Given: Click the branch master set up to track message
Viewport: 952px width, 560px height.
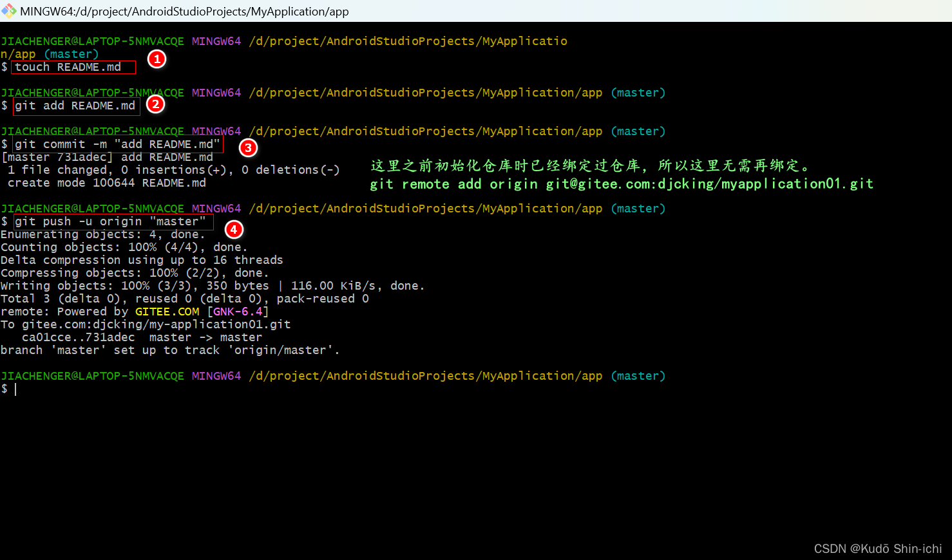Looking at the screenshot, I should (169, 350).
